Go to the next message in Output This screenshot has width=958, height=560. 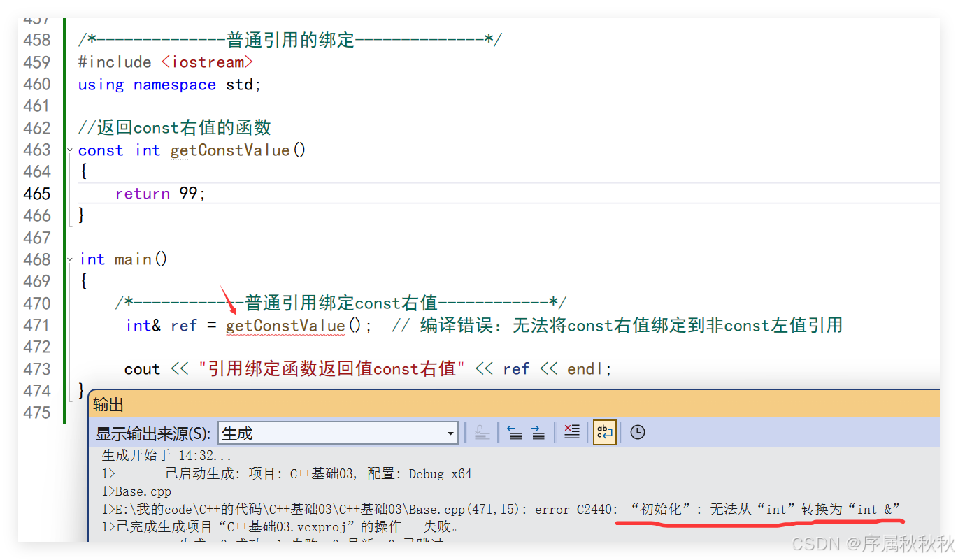coord(538,433)
